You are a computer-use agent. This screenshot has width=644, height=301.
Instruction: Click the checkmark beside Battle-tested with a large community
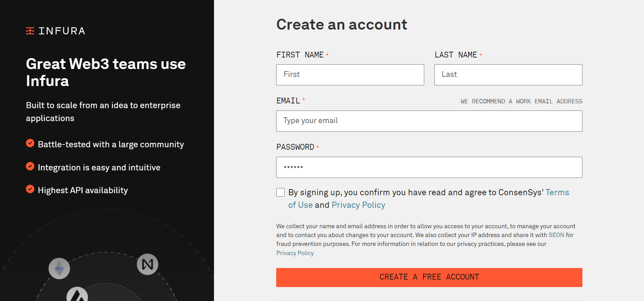(x=30, y=143)
